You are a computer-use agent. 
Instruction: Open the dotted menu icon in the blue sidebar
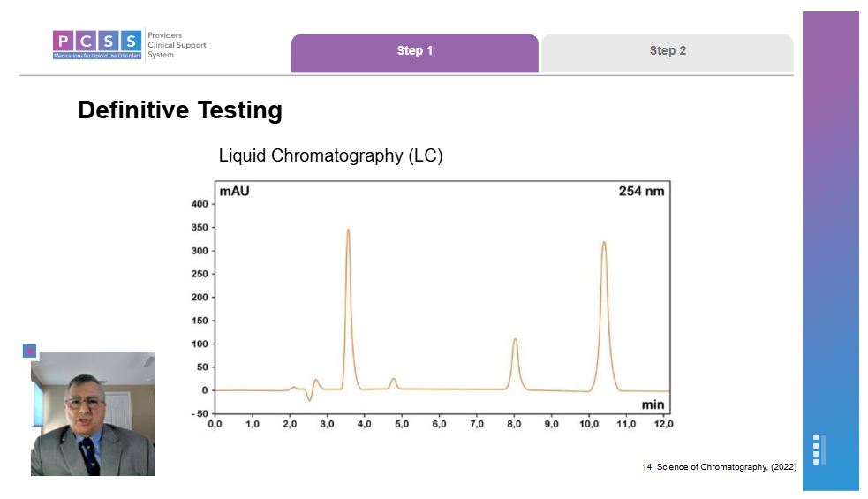[819, 449]
